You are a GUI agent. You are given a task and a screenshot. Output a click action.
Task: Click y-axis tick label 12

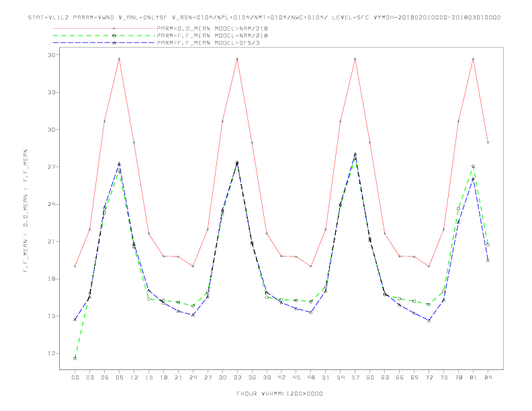[51, 353]
